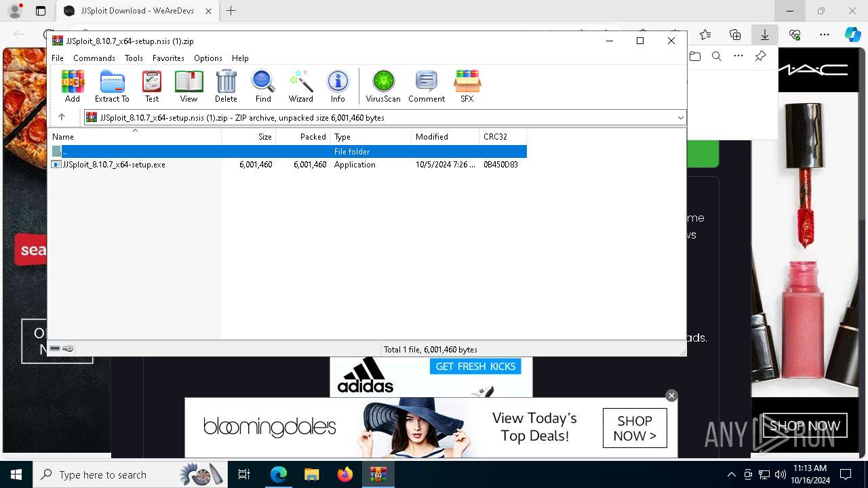Click the Info toolbar icon
The width and height of the screenshot is (868, 488).
338,86
